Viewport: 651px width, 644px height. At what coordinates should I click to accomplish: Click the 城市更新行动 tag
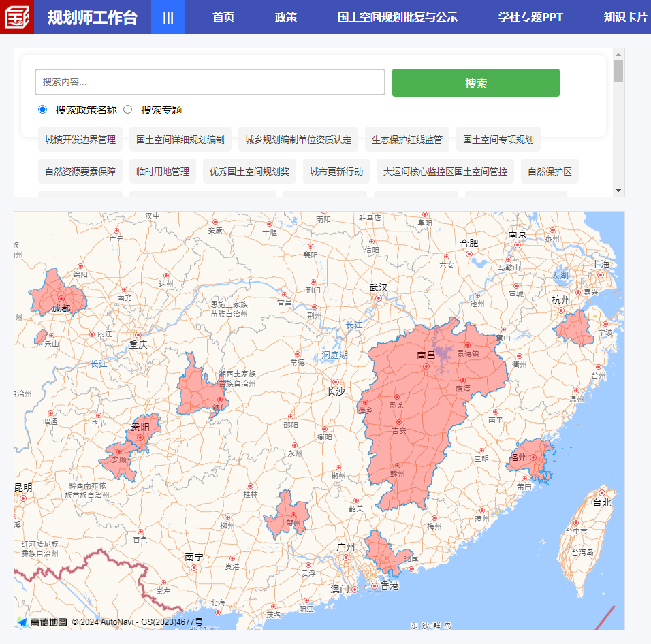point(336,172)
